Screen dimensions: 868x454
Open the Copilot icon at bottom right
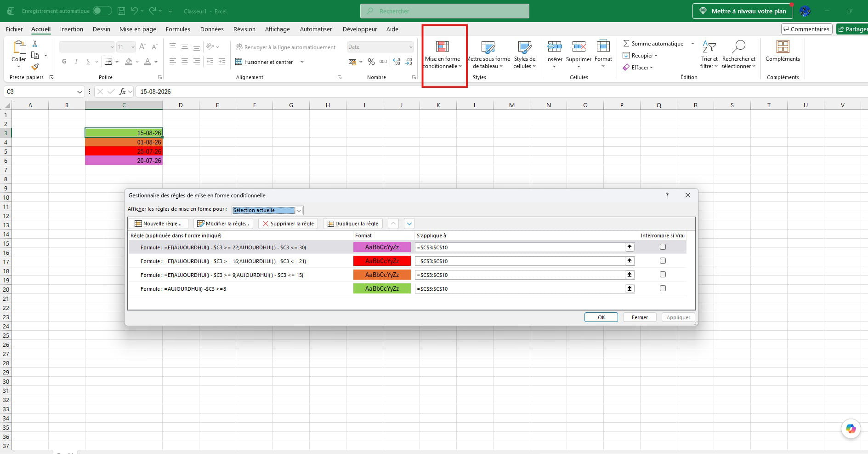coord(851,429)
